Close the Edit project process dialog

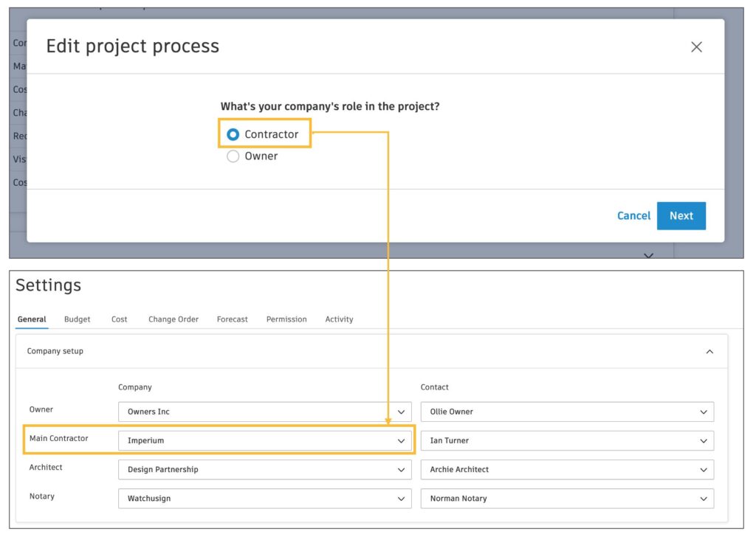[696, 47]
